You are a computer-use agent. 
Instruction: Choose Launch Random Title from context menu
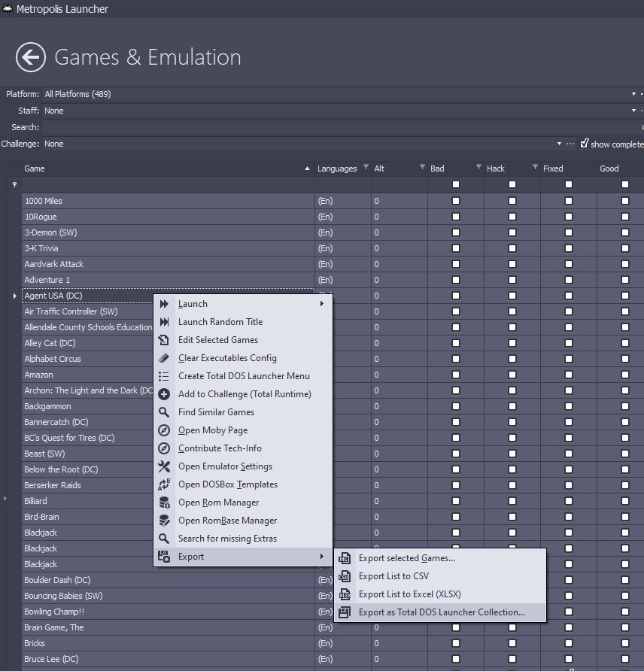click(x=243, y=322)
